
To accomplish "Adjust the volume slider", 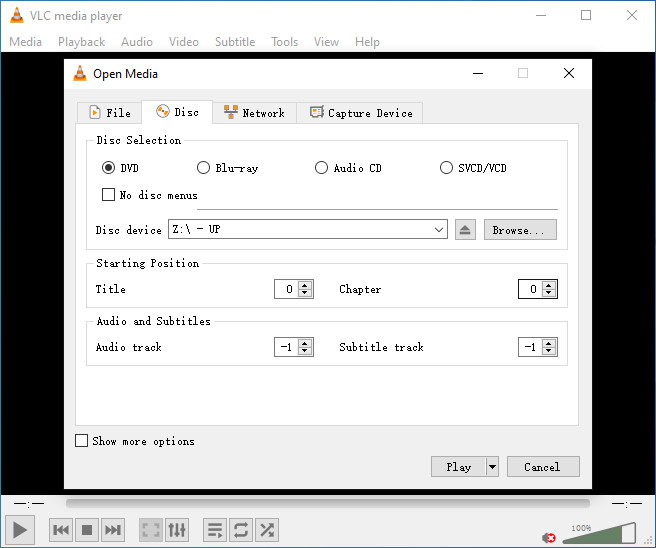I will (601, 533).
